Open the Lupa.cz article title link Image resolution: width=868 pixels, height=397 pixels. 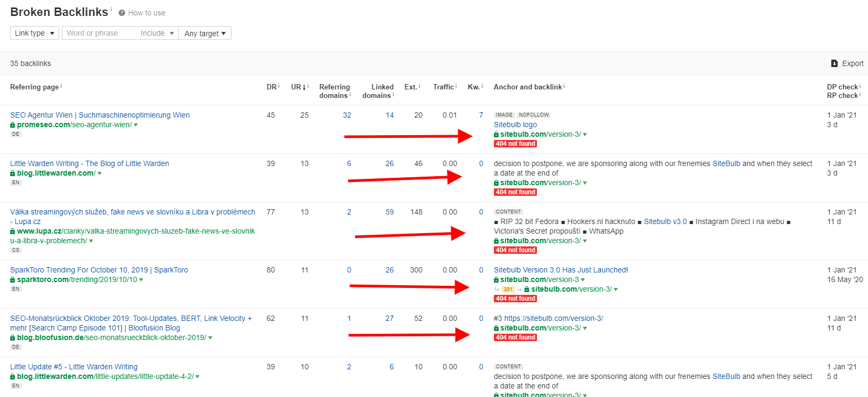133,217
